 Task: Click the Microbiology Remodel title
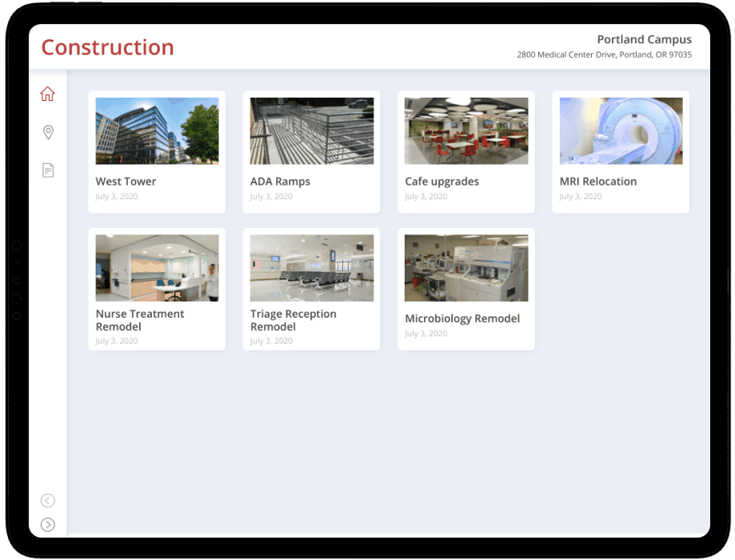pyautogui.click(x=462, y=318)
